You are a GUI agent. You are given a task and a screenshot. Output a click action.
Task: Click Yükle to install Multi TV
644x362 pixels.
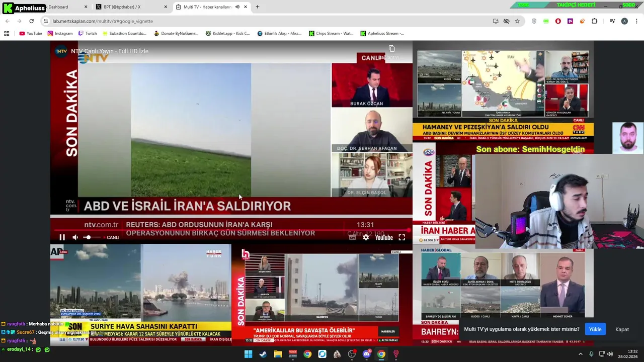coord(595,329)
